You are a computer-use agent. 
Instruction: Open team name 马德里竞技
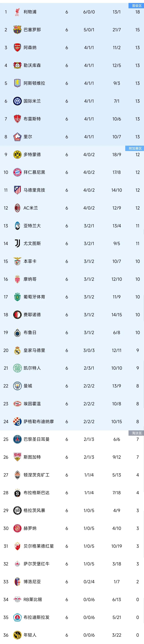[35, 190]
